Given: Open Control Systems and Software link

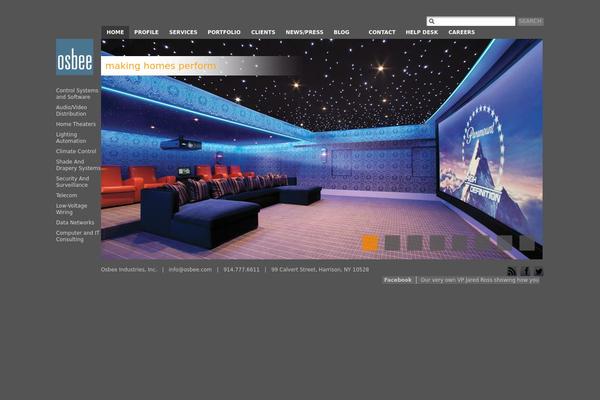Looking at the screenshot, I should click(77, 94).
